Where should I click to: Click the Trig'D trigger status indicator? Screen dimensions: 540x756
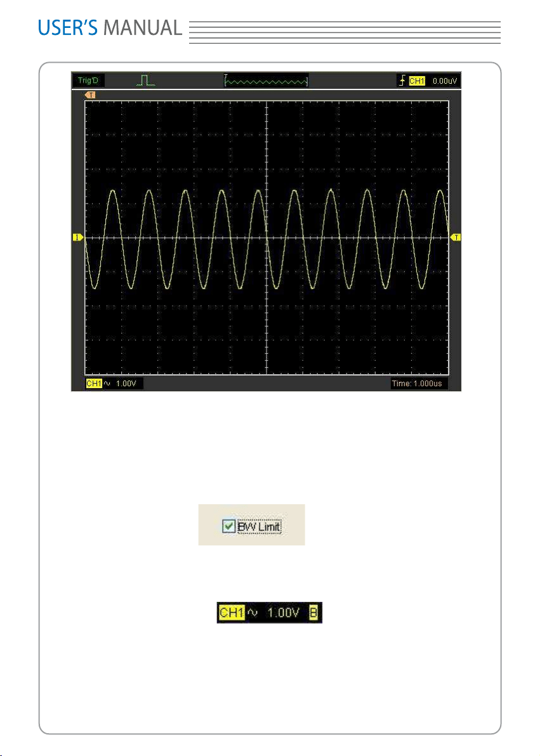(88, 81)
